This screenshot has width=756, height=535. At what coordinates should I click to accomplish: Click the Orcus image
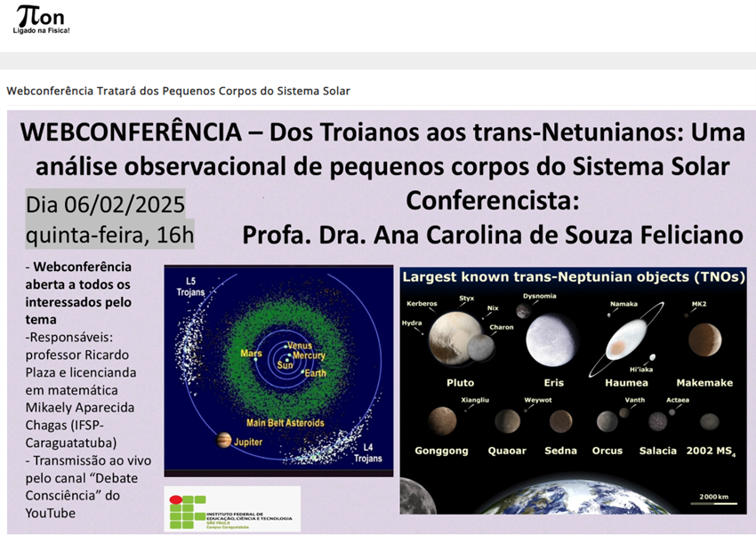point(607,422)
